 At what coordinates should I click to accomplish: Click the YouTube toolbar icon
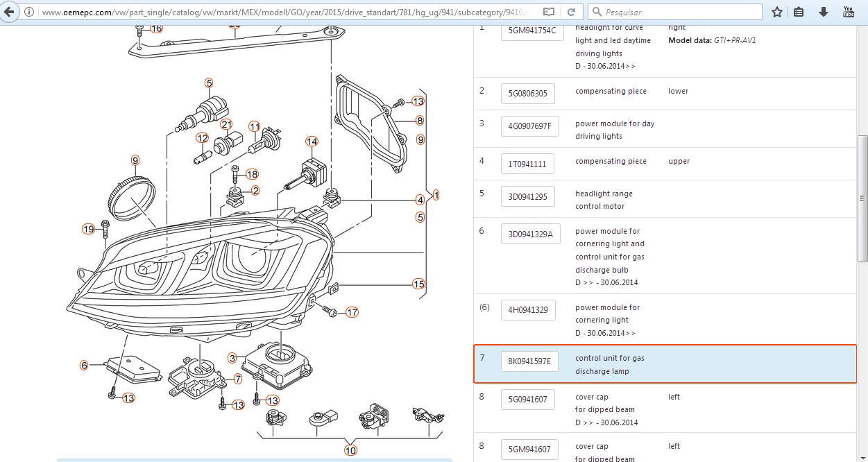[x=848, y=12]
